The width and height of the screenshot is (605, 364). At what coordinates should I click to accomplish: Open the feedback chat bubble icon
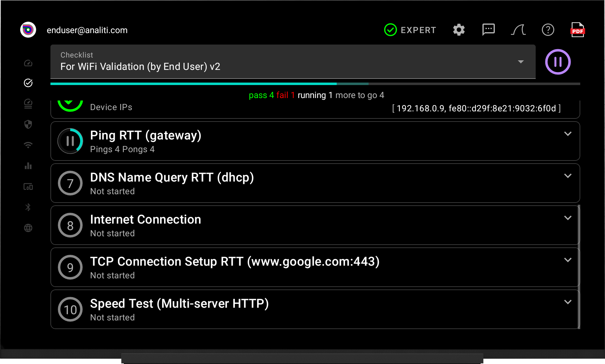(x=489, y=30)
